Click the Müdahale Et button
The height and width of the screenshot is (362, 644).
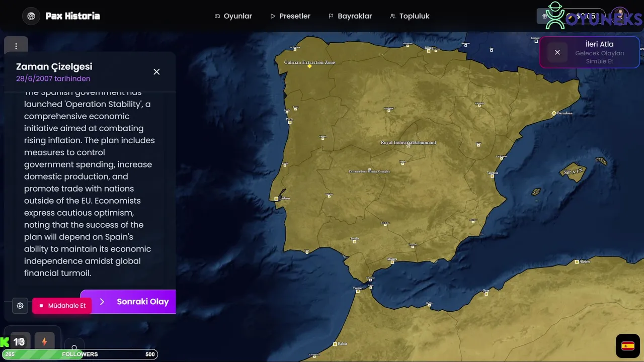(62, 305)
